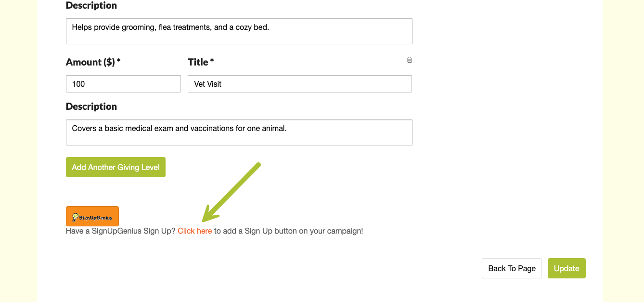The height and width of the screenshot is (302, 644).
Task: Click the Description label above the grooming text
Action: pyautogui.click(x=91, y=6)
